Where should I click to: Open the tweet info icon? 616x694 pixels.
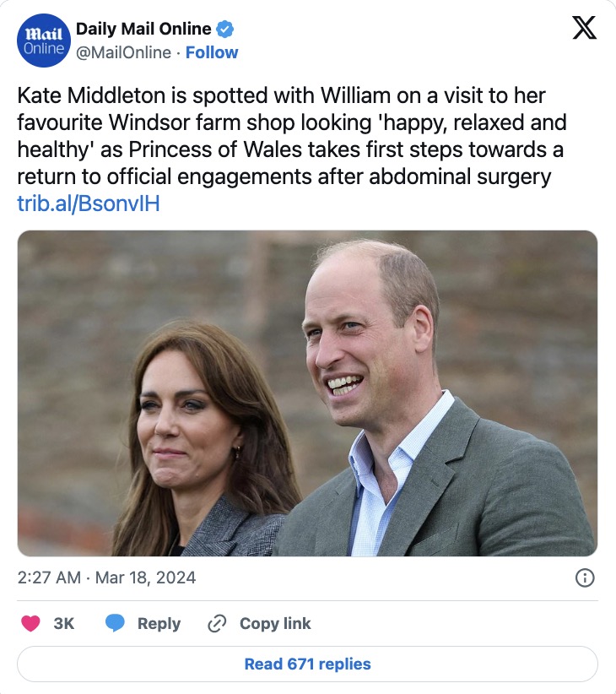click(584, 578)
